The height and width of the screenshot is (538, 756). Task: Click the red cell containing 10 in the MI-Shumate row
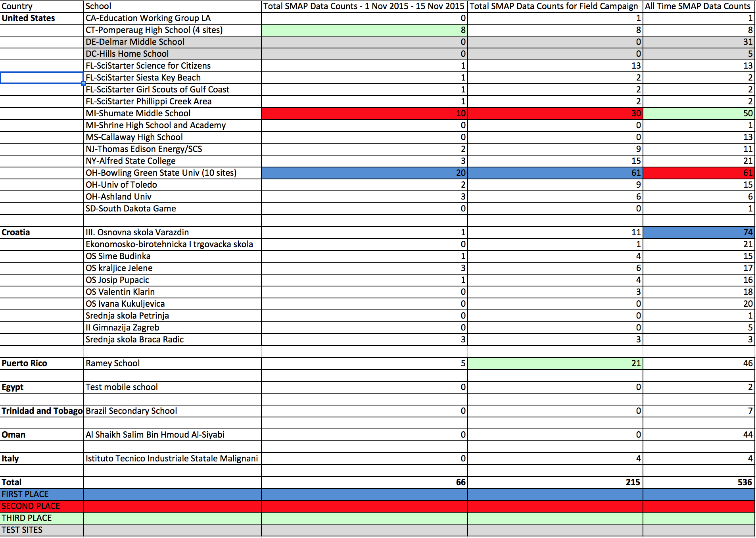[365, 113]
